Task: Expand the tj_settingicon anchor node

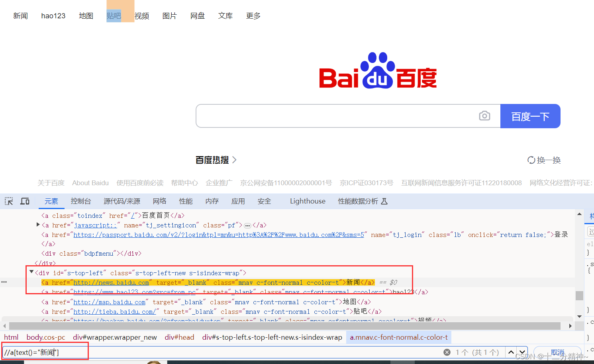Action: [x=38, y=225]
